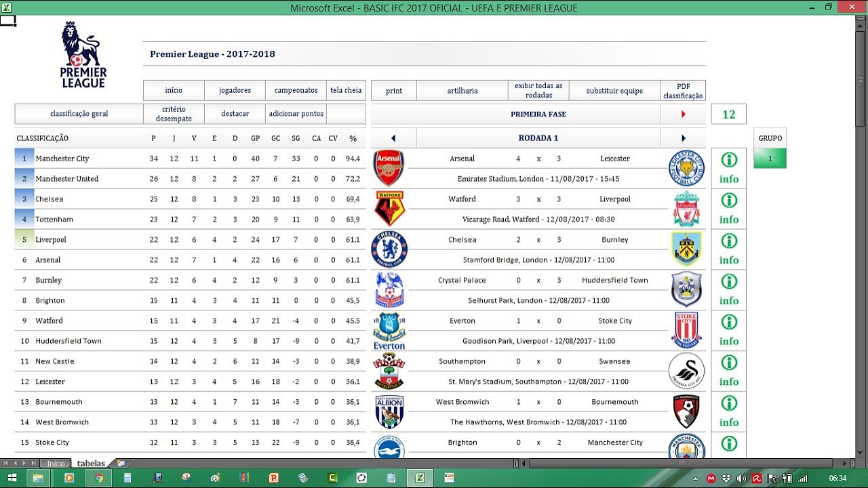
Task: Go to next round with right arrow
Action: [684, 138]
